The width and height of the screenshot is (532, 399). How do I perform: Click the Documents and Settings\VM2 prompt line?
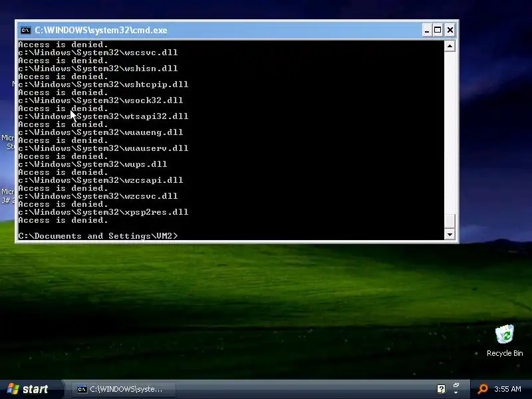[98, 236]
